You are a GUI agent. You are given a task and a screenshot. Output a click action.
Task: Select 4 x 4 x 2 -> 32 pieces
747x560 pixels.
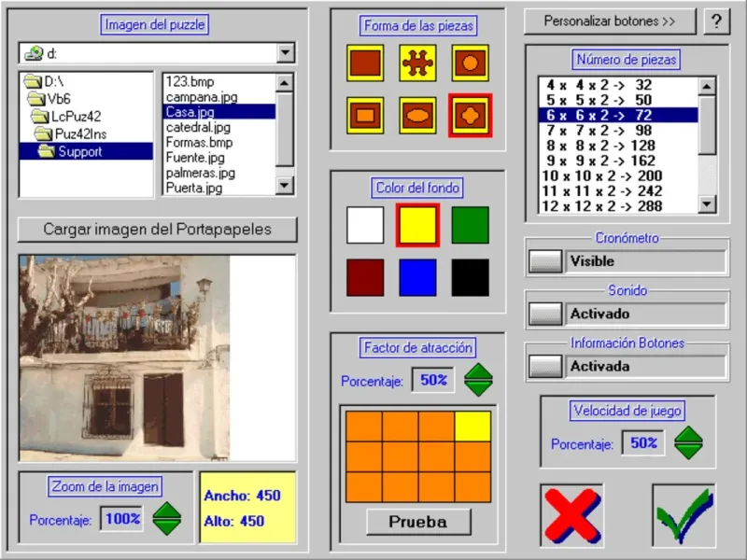coord(618,85)
